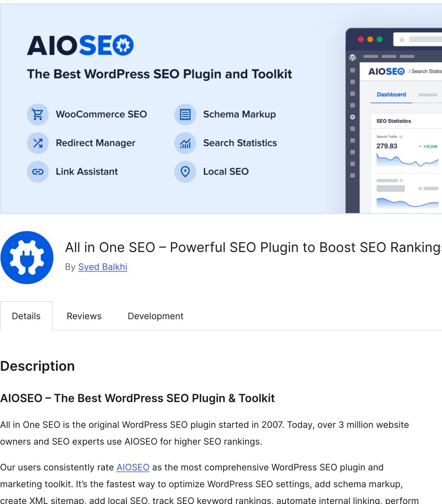Click the orange window dot in the mockup
Image resolution: width=442 pixels, height=504 pixels.
click(370, 39)
